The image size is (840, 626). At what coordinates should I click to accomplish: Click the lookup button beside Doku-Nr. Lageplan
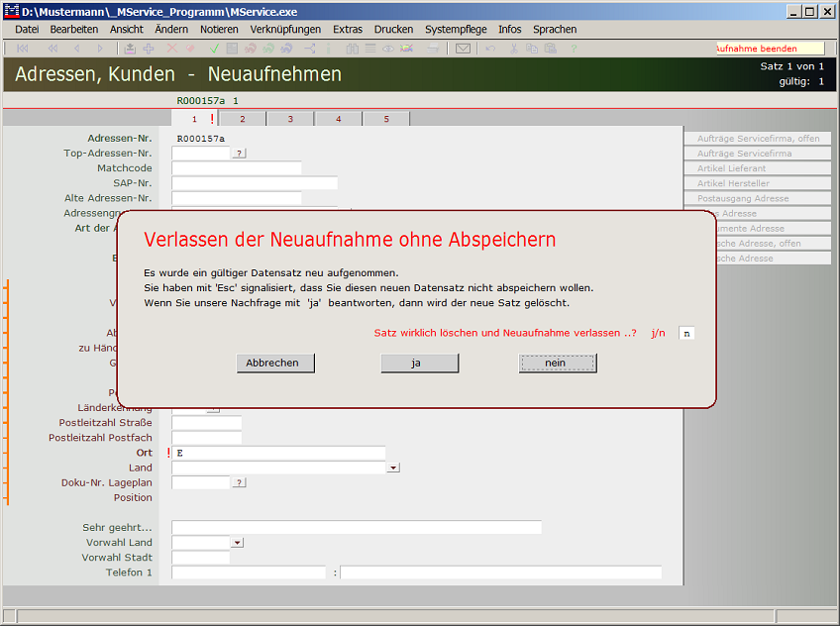239,482
